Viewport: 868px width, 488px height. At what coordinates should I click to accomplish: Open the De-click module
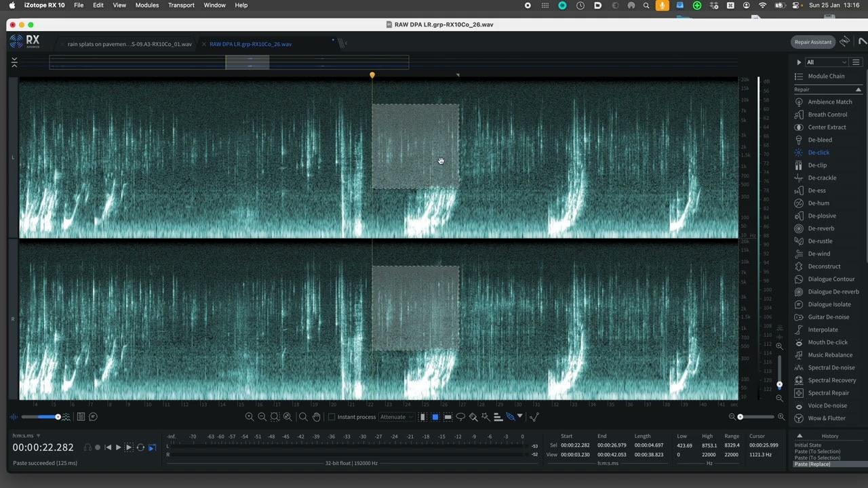tap(818, 152)
